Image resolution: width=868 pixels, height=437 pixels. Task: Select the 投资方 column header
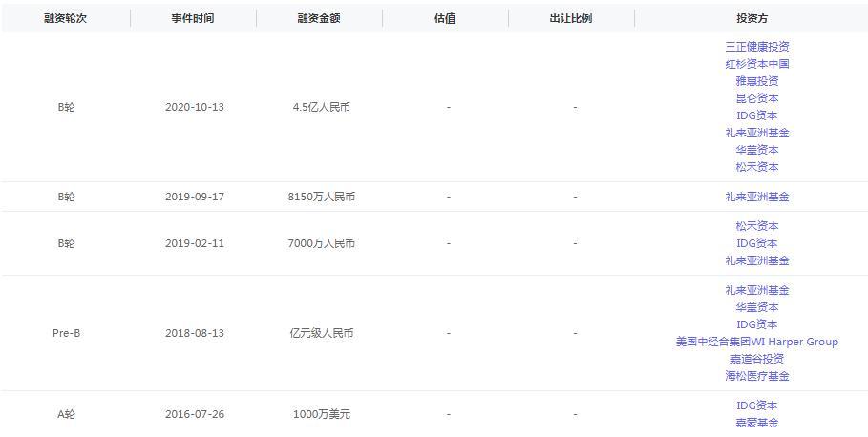click(752, 18)
